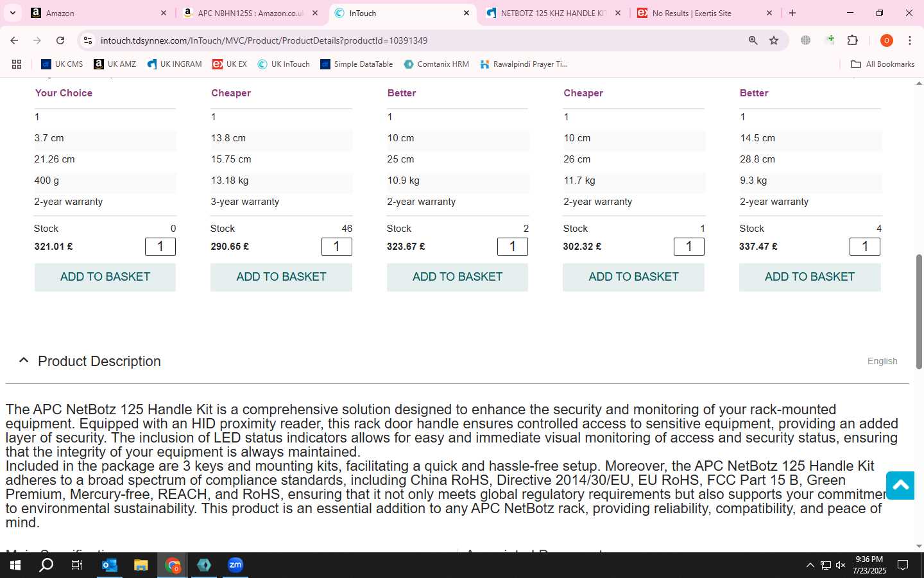Viewport: 924px width, 578px height.
Task: Open a new browser tab
Action: 792,13
